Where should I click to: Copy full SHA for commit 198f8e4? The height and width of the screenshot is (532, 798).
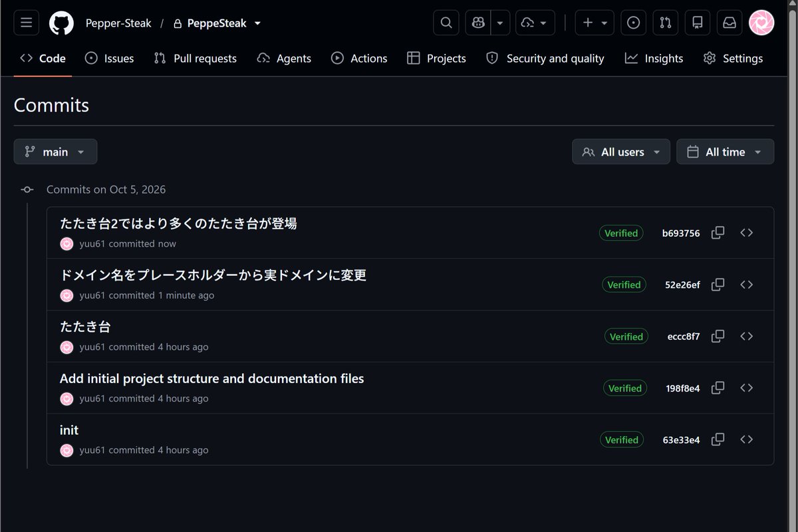coord(718,388)
